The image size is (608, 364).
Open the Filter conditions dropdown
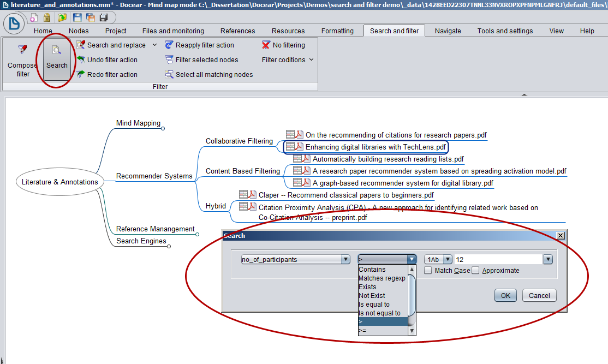click(288, 60)
